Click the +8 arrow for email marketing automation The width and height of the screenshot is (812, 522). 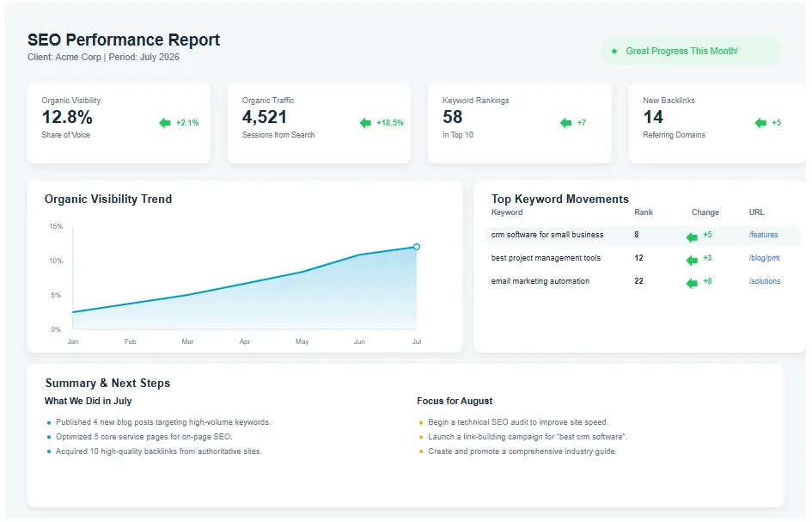click(689, 281)
